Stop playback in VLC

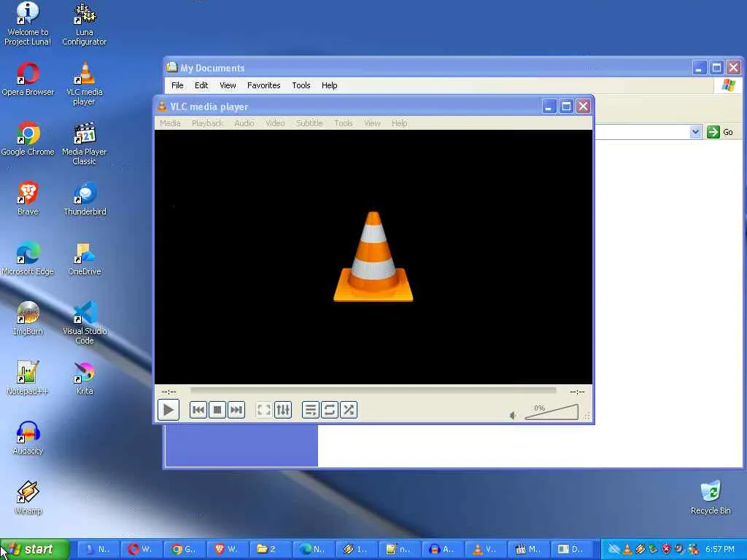point(217,410)
